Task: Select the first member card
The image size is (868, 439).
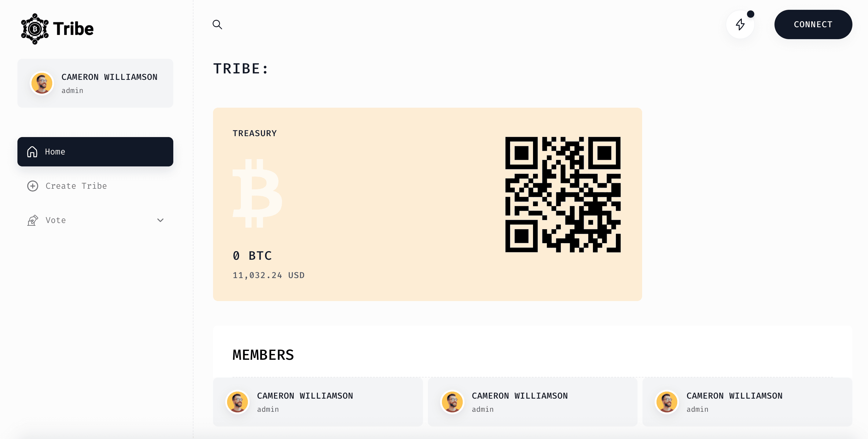Action: tap(318, 402)
